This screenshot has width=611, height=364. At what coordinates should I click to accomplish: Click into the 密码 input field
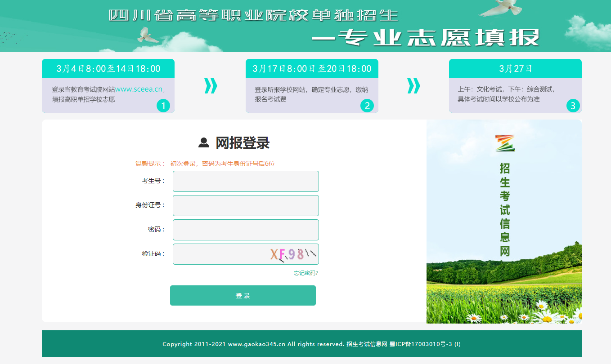point(246,230)
